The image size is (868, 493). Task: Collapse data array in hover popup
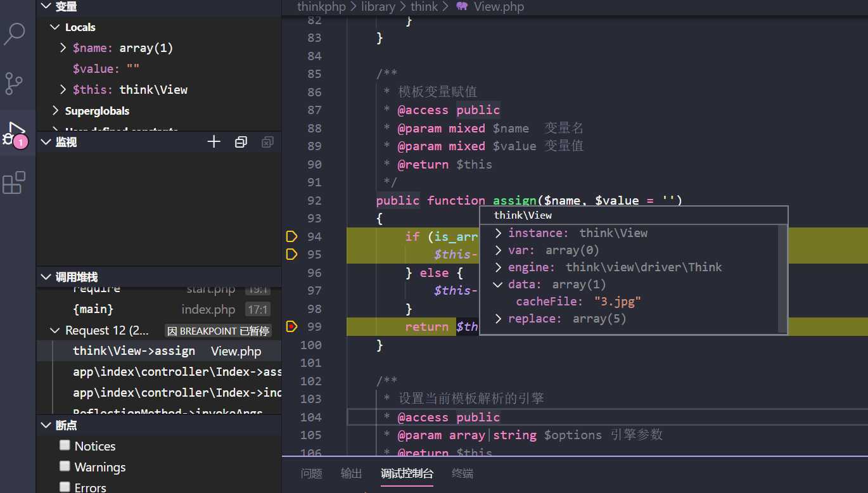coord(499,285)
